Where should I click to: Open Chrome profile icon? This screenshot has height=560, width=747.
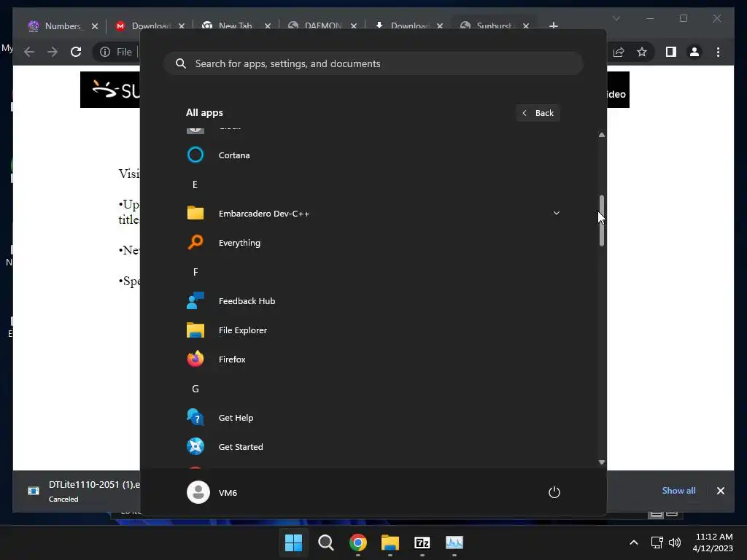coord(694,52)
